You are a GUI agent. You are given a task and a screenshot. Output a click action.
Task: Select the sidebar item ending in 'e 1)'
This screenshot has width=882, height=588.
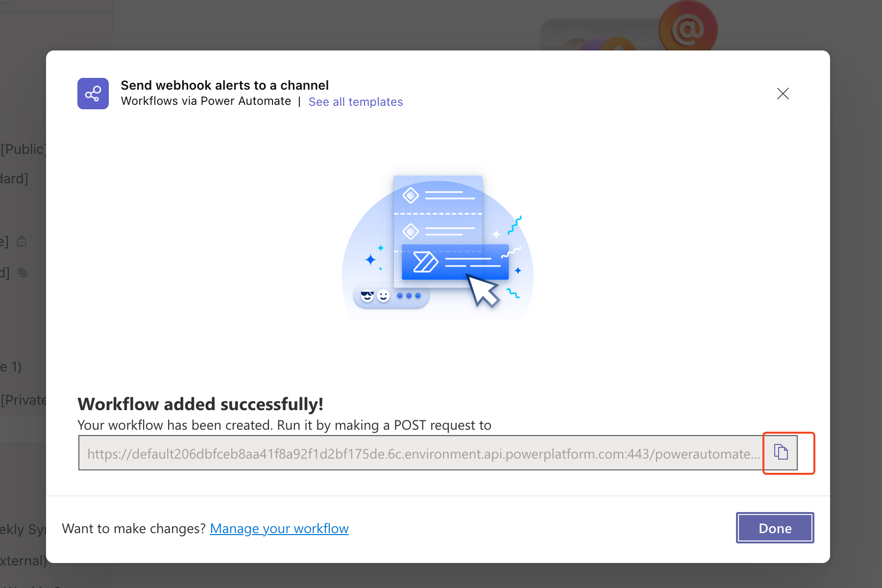11,367
